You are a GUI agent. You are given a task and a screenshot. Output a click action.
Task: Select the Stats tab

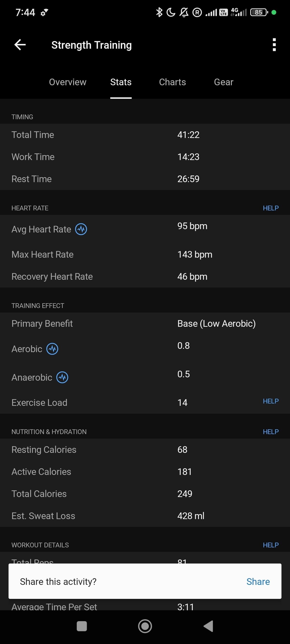pos(121,82)
